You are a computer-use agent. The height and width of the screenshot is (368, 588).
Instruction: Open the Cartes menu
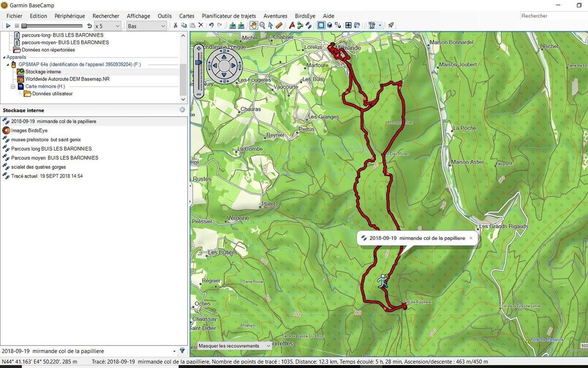pos(187,16)
